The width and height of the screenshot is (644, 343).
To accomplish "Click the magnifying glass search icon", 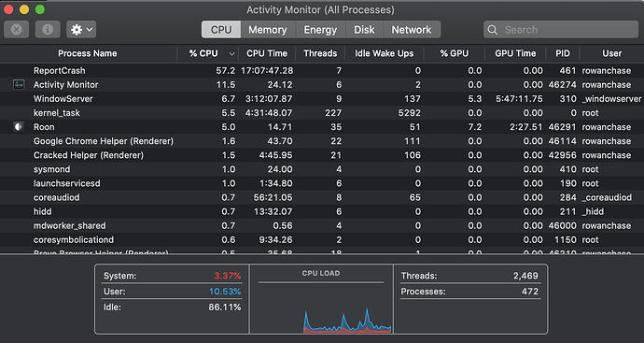I will [x=493, y=30].
